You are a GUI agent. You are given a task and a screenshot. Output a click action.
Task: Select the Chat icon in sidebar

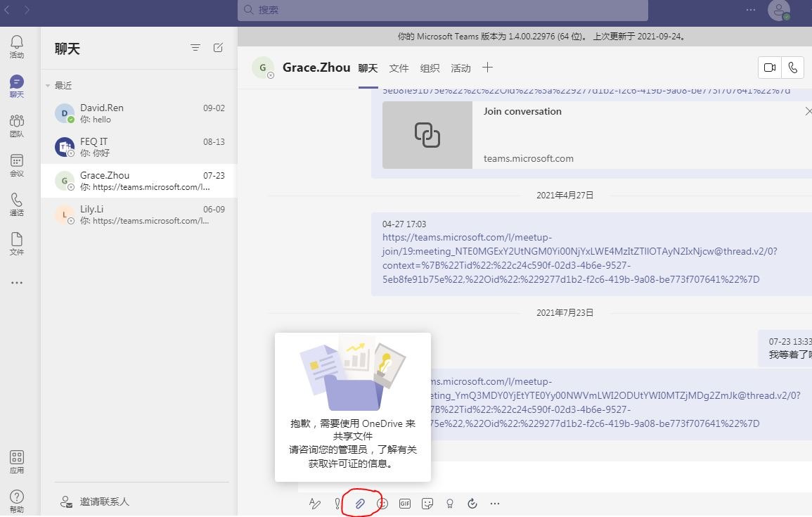point(17,86)
